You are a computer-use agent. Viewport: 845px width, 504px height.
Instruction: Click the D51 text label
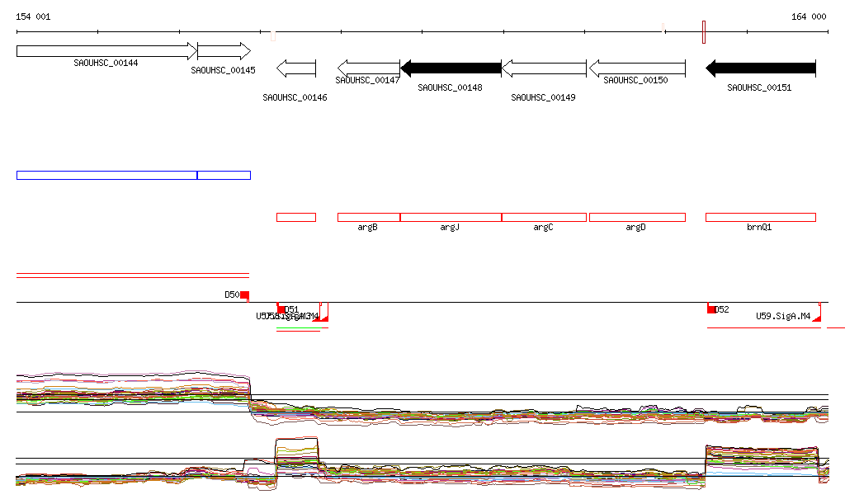click(291, 309)
